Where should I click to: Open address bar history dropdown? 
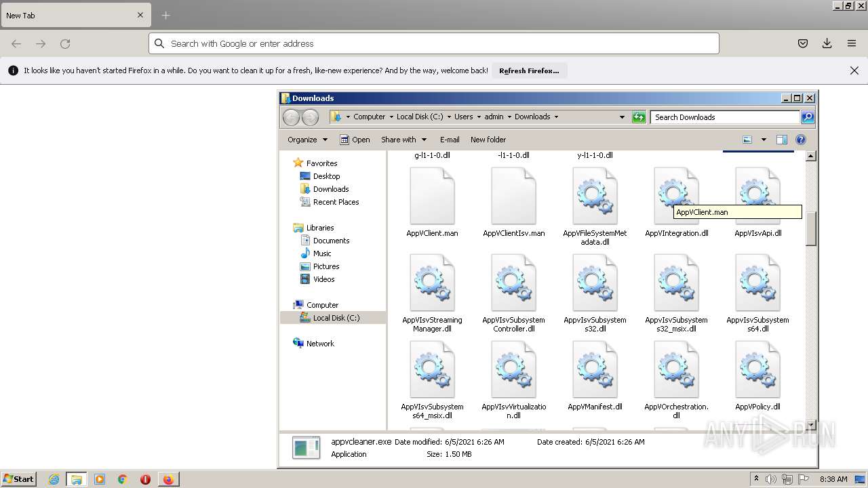[x=622, y=117]
